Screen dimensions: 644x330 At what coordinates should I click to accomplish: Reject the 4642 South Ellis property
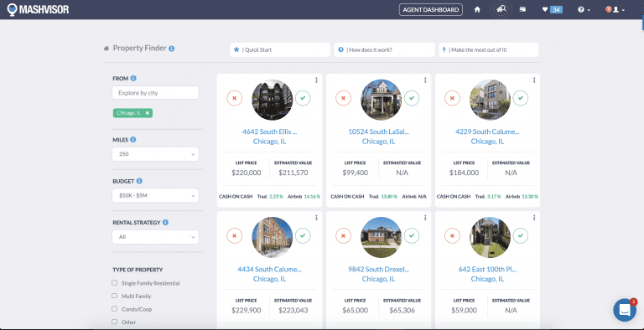tap(234, 98)
